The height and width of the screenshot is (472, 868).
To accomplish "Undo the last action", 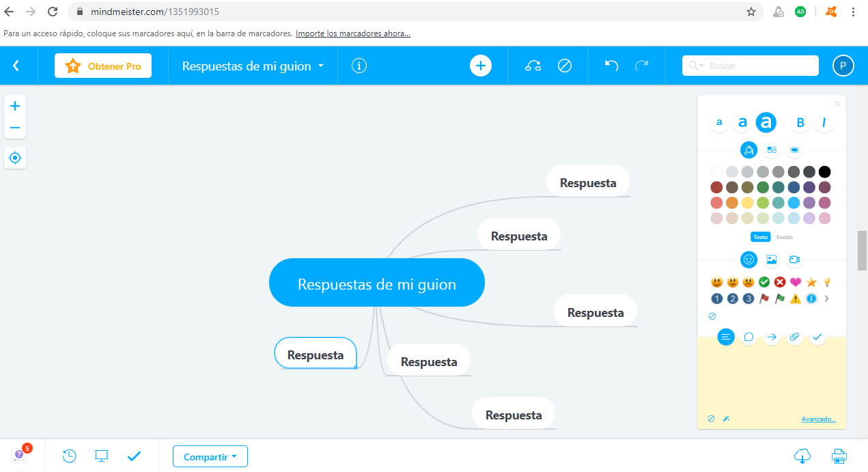I will click(612, 66).
